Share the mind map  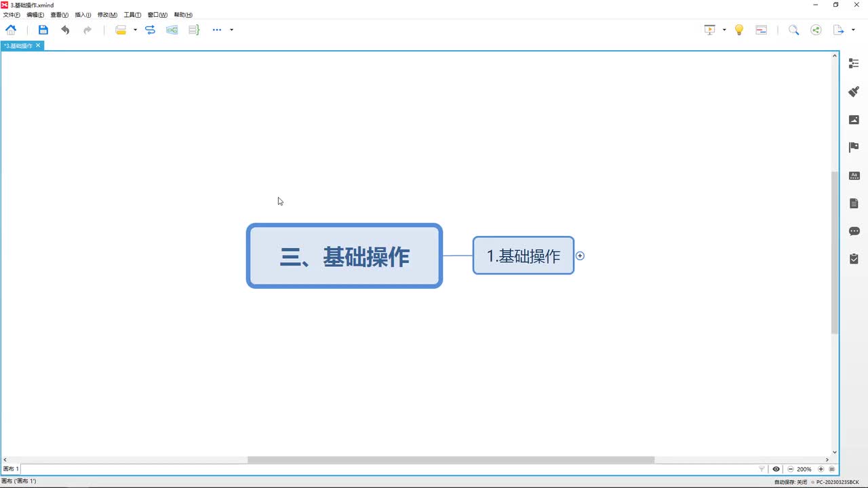pyautogui.click(x=816, y=30)
